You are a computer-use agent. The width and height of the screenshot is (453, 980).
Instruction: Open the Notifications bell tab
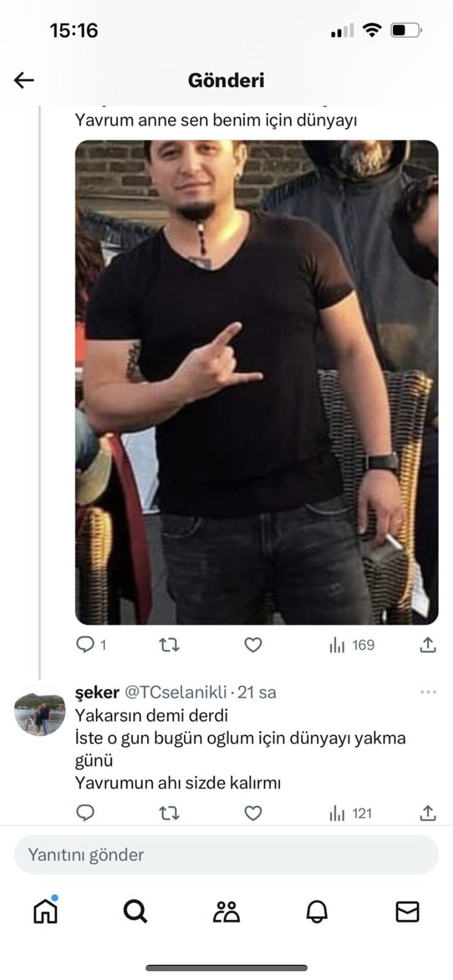click(317, 912)
